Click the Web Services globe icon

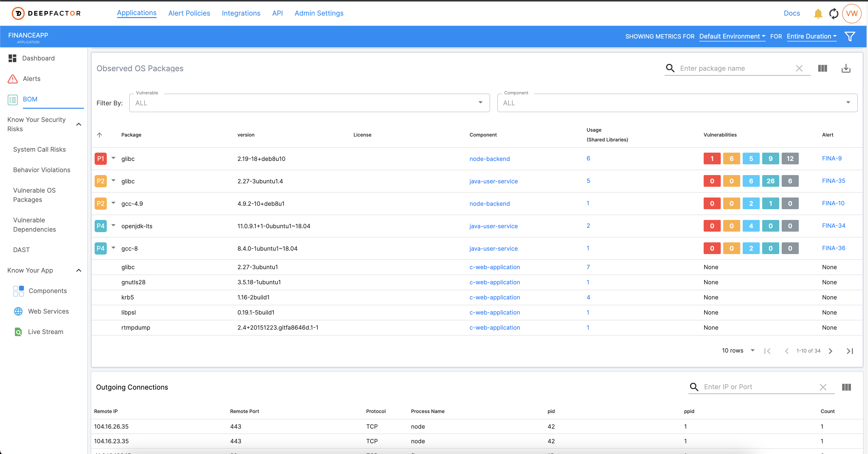click(18, 311)
